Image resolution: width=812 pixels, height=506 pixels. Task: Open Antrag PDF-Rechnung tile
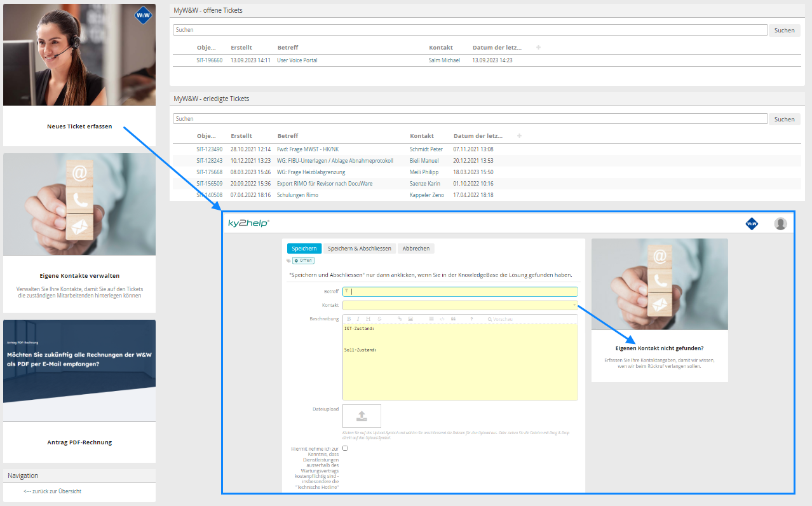(79, 442)
